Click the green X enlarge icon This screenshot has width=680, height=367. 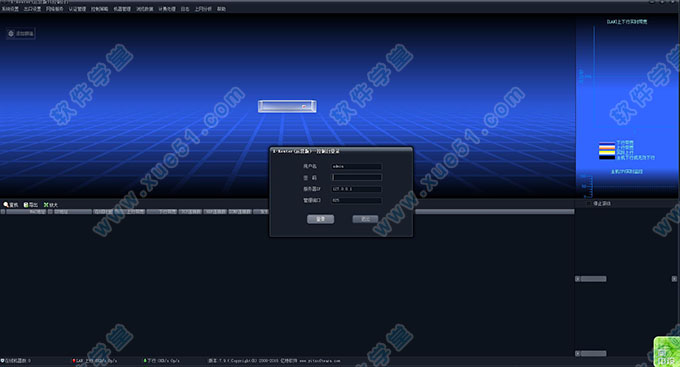(x=46, y=205)
